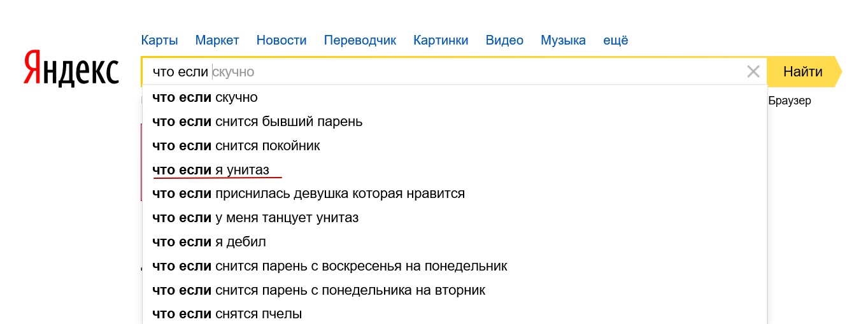Image resolution: width=868 pixels, height=324 pixels.
Task: Open the Новости tab
Action: 281,40
